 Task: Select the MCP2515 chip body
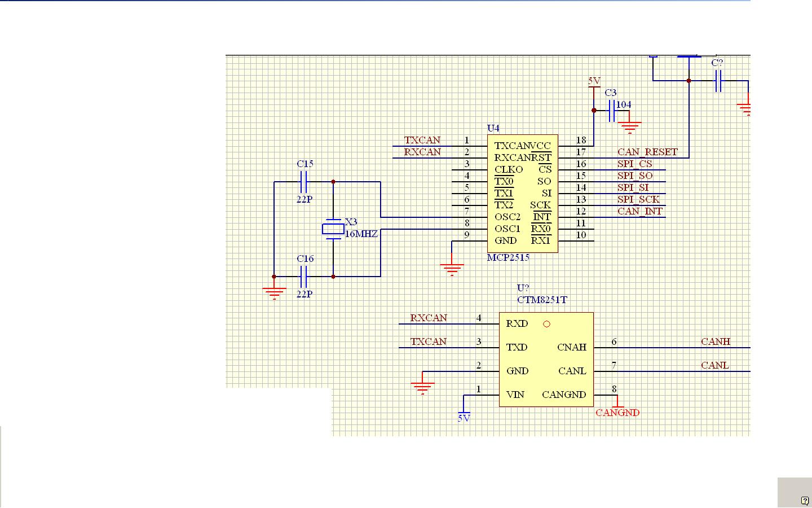click(522, 193)
